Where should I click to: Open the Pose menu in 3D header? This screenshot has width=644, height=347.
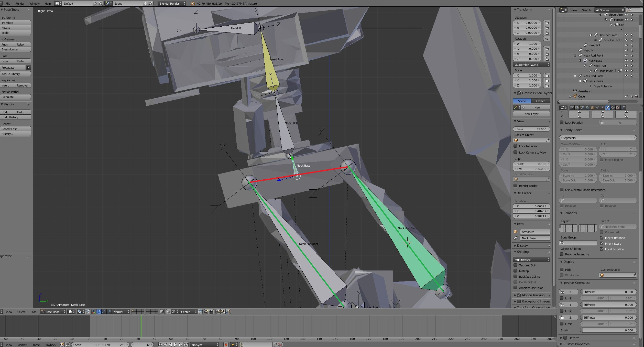pyautogui.click(x=33, y=312)
